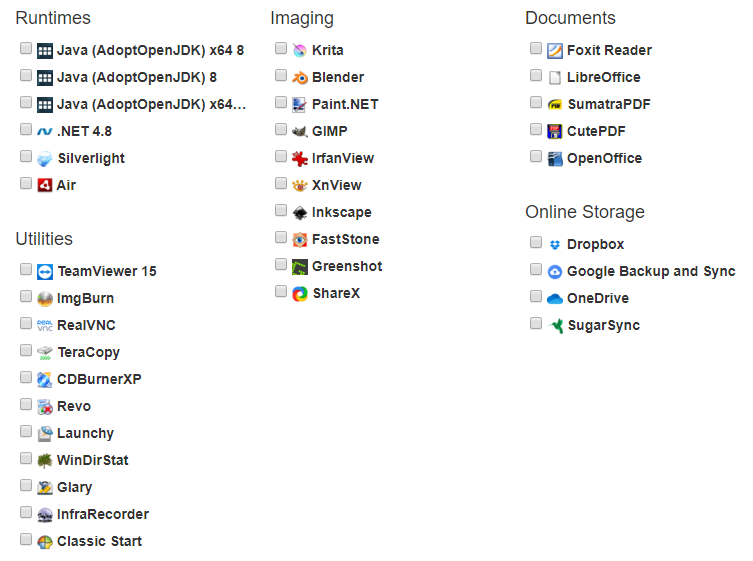This screenshot has height=561, width=753.
Task: Click the Glary icon
Action: point(45,488)
